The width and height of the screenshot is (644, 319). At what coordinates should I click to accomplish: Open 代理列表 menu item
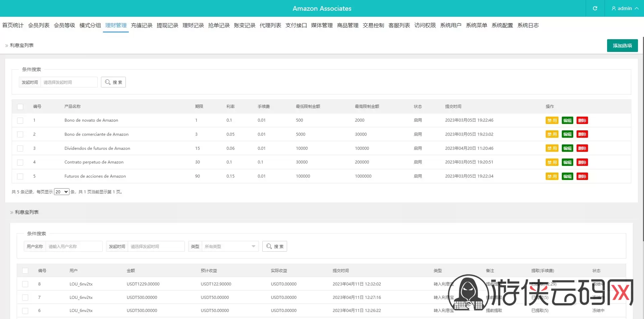point(270,25)
